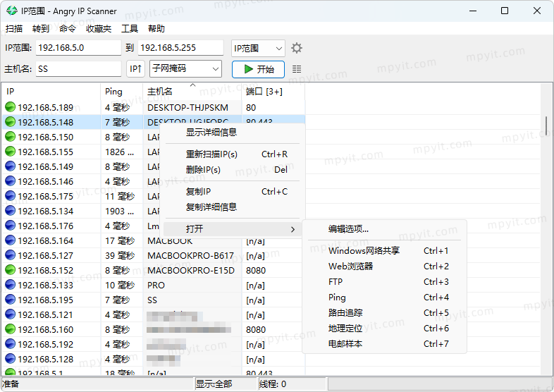Click green status icon for 192.168.5.152
Screen dimensions: 554x392
coord(11,270)
